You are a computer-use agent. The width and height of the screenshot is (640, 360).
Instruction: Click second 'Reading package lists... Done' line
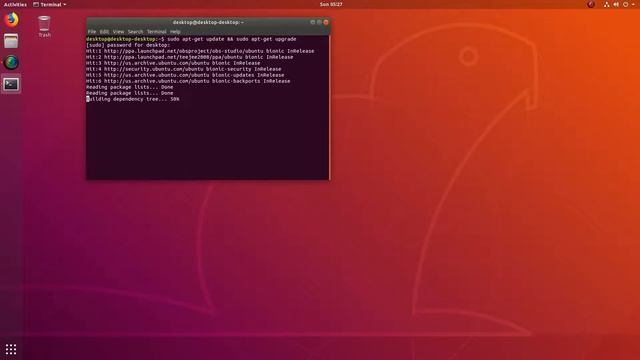coord(129,93)
